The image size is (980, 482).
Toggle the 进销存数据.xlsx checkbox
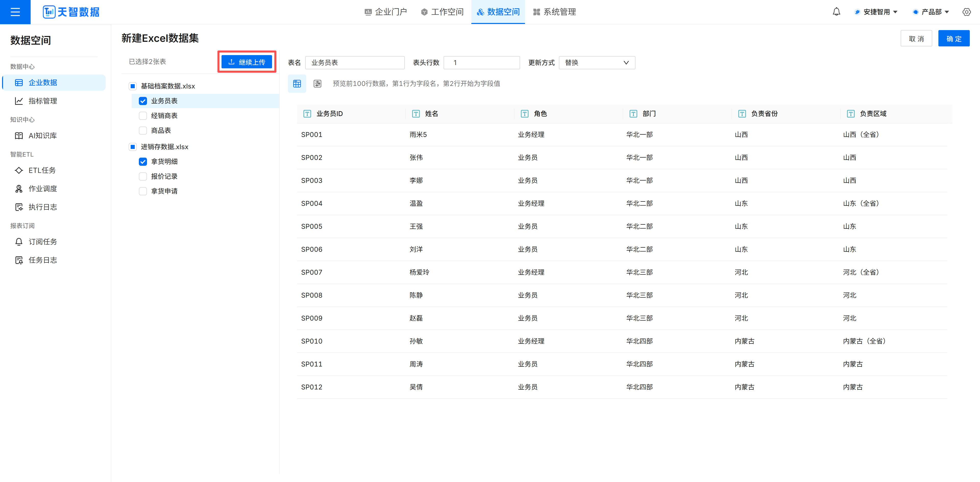click(x=132, y=147)
